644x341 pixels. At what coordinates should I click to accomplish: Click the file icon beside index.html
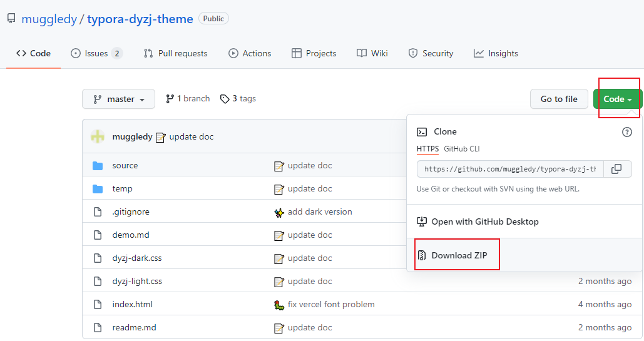click(x=98, y=305)
